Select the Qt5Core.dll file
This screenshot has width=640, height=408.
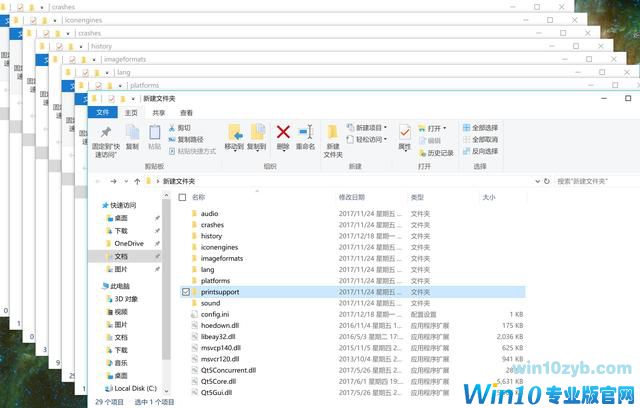pos(352,381)
